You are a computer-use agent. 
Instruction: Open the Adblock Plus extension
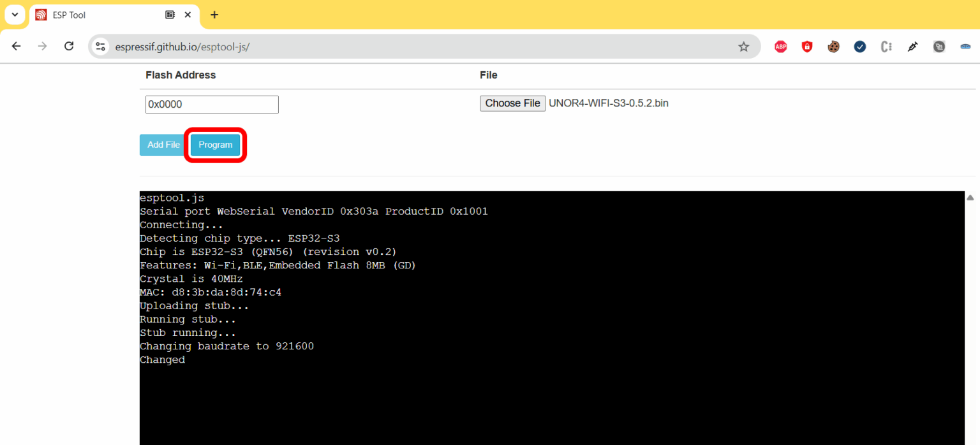[x=780, y=46]
